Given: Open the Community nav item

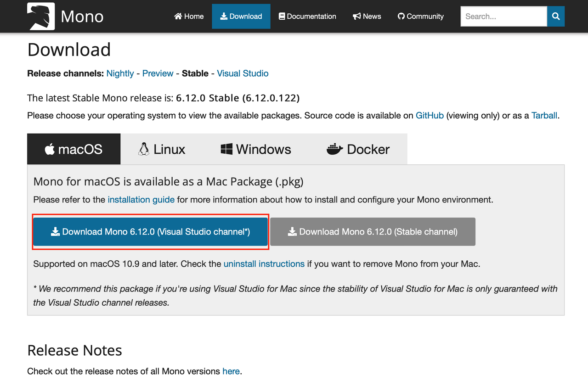Looking at the screenshot, I should 421,17.
